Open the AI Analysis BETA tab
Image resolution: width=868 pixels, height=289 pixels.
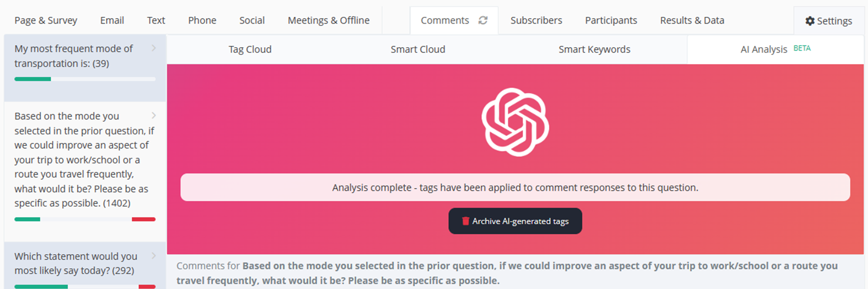click(x=764, y=49)
